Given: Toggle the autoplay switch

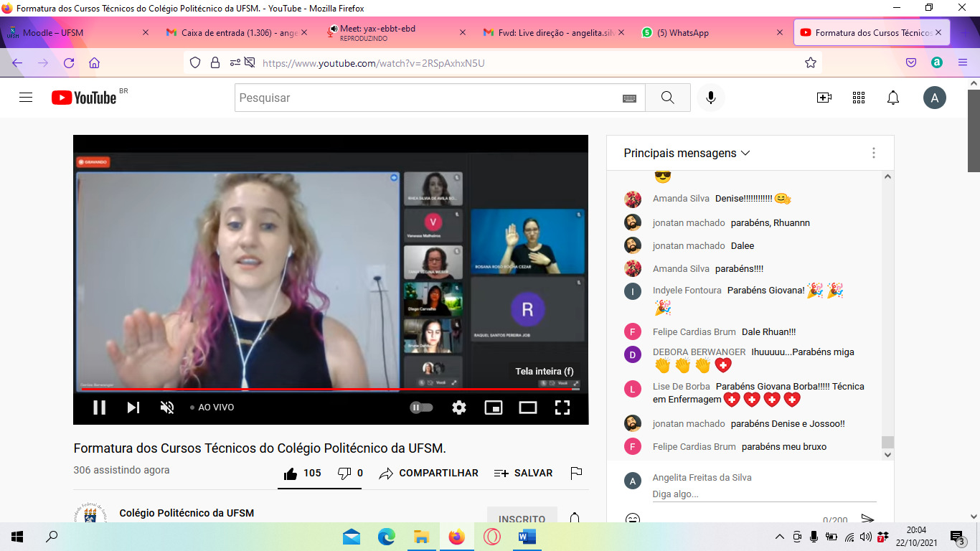Looking at the screenshot, I should tap(421, 408).
